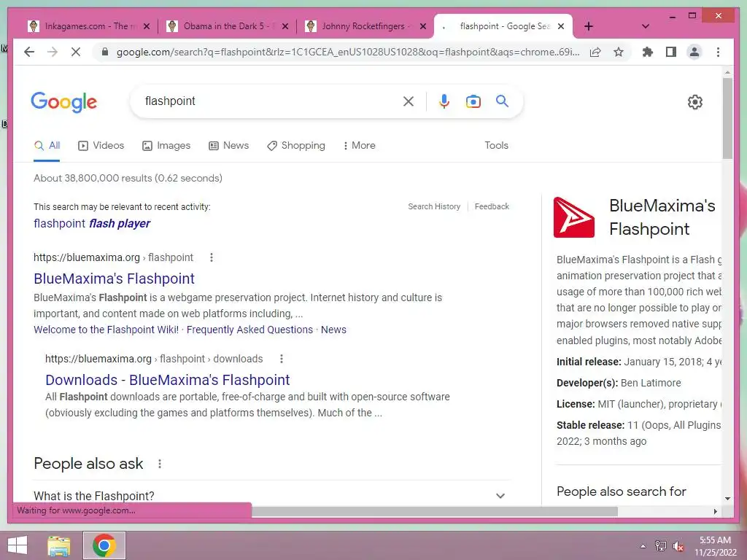Open BlueMaxima's Flashpoint result link
This screenshot has width=747, height=560.
click(115, 279)
